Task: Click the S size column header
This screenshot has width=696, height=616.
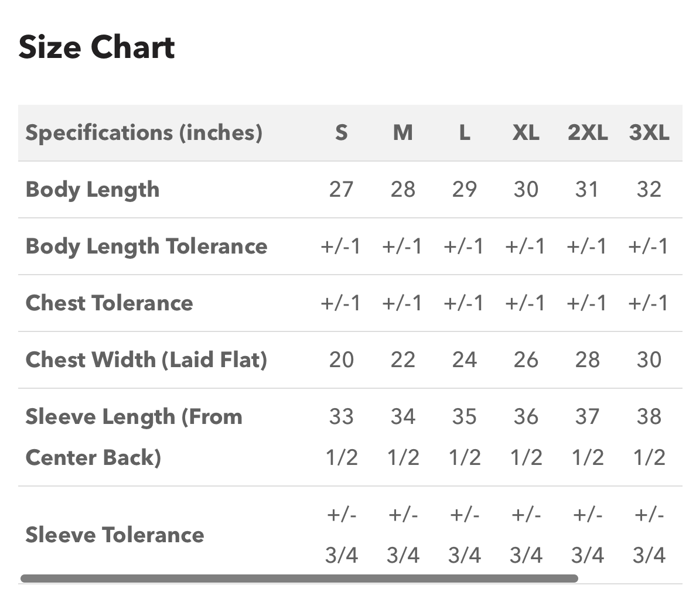Action: (342, 133)
